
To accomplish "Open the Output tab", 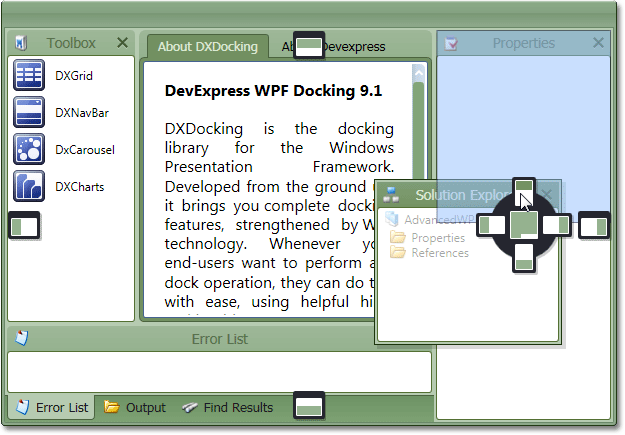I will click(x=136, y=407).
